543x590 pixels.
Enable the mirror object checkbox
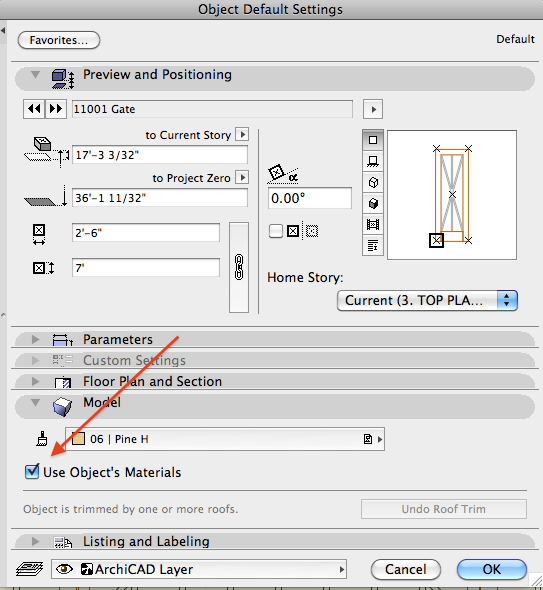click(276, 231)
